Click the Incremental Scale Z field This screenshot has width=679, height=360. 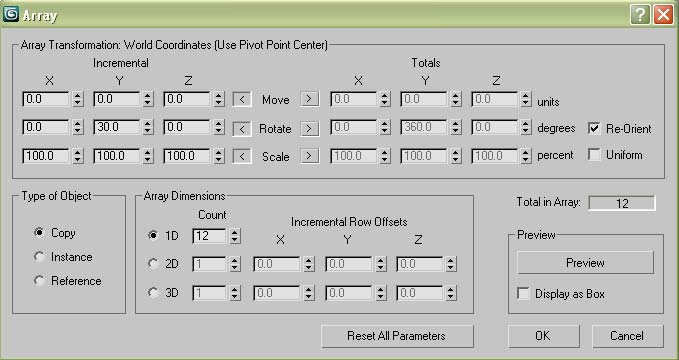187,156
